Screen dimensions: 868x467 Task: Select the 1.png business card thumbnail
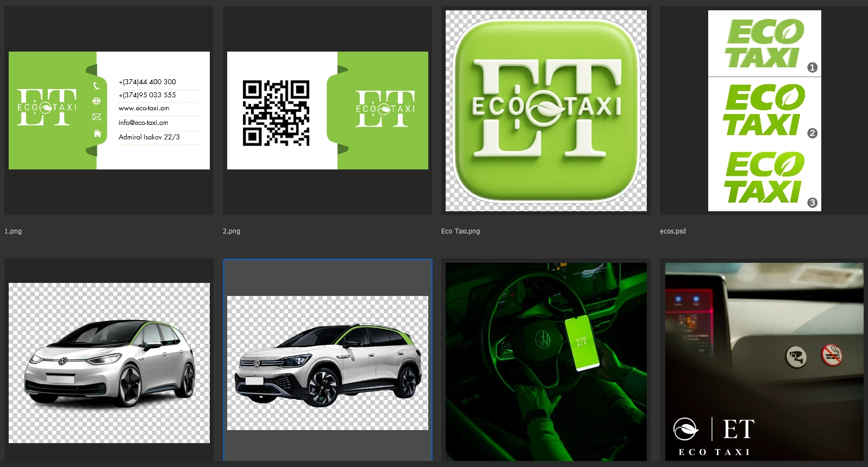point(109,110)
